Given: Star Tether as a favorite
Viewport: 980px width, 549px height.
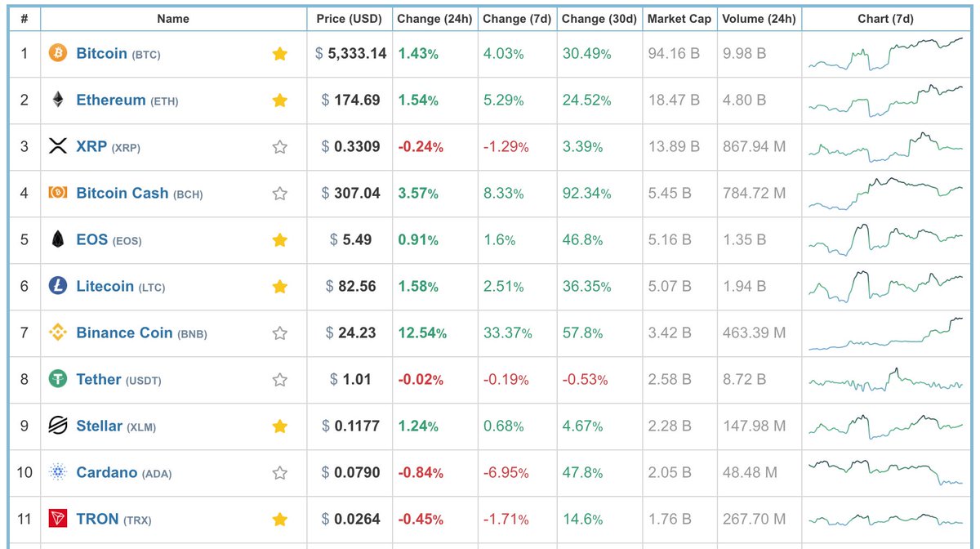Looking at the screenshot, I should coord(279,380).
